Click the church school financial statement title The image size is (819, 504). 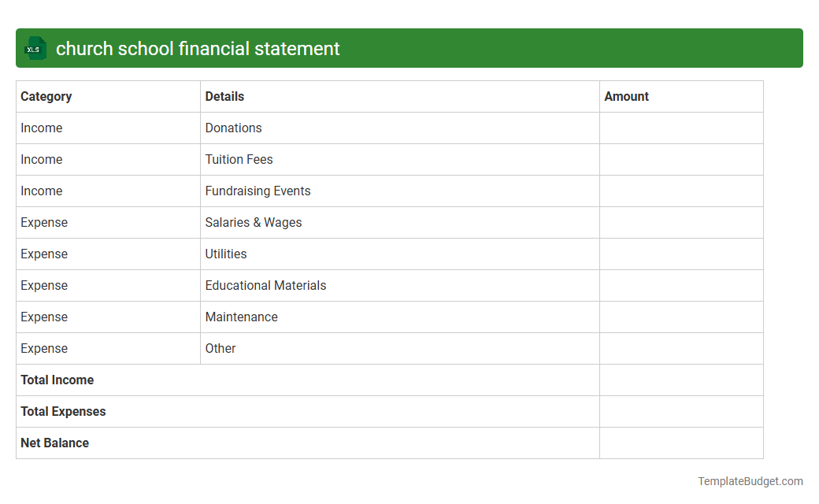tap(198, 48)
